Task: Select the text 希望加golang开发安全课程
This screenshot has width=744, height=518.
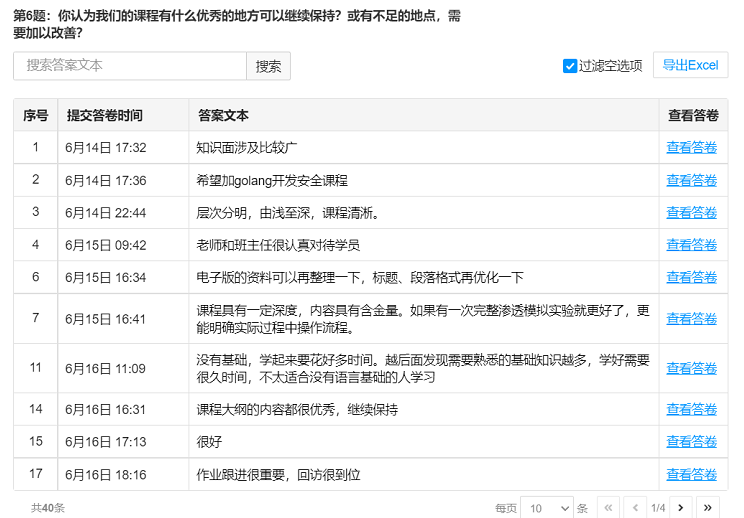Action: pyautogui.click(x=272, y=180)
